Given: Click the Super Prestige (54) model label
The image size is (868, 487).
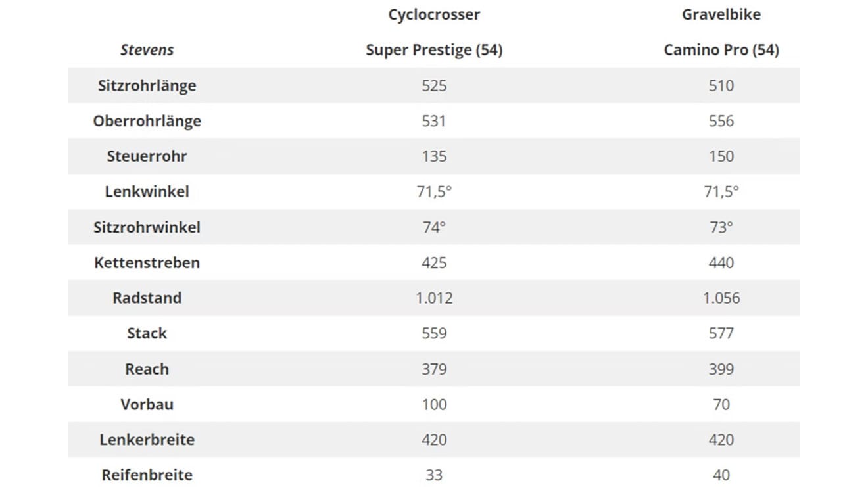Looking at the screenshot, I should [434, 50].
